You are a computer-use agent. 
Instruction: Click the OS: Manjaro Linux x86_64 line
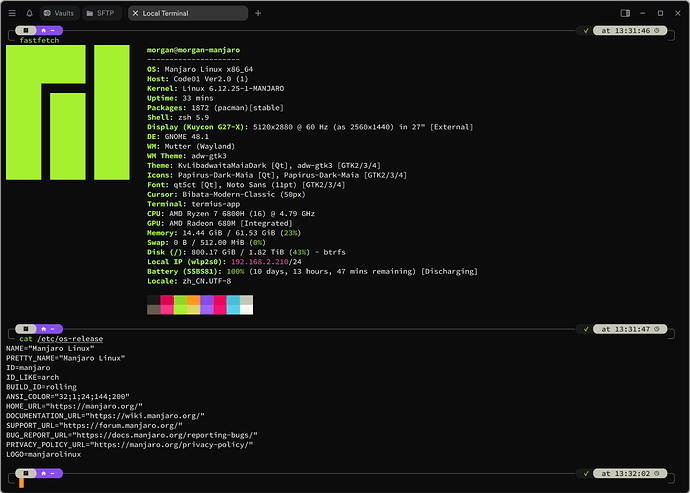[x=200, y=70]
